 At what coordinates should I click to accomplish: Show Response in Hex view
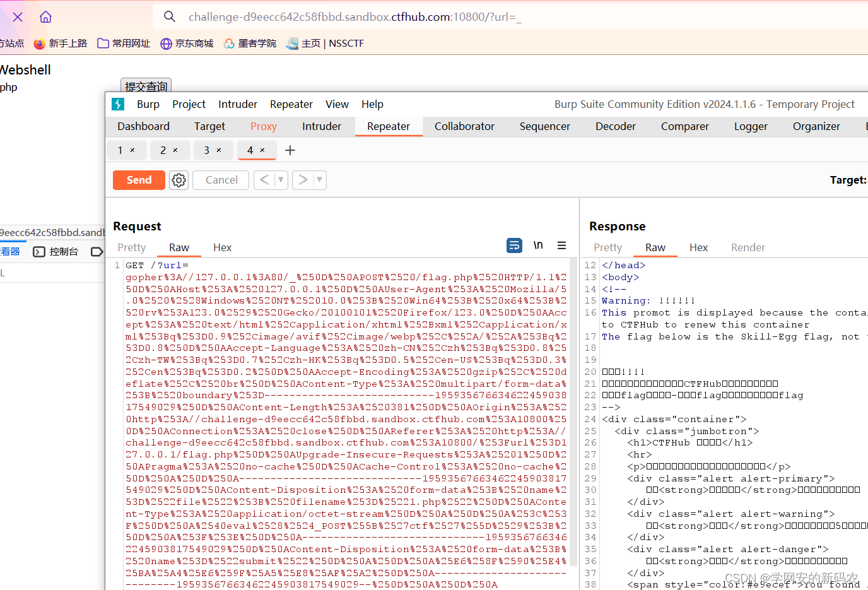[698, 247]
